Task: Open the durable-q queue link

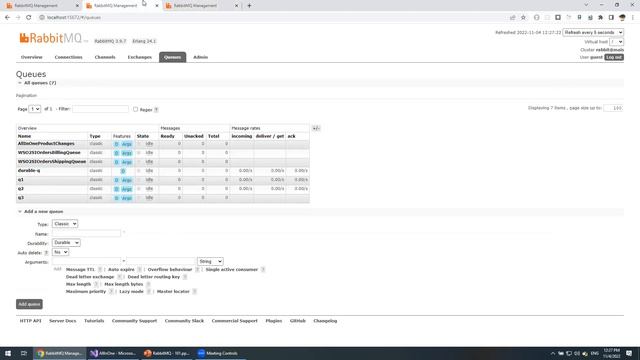Action: click(x=29, y=171)
